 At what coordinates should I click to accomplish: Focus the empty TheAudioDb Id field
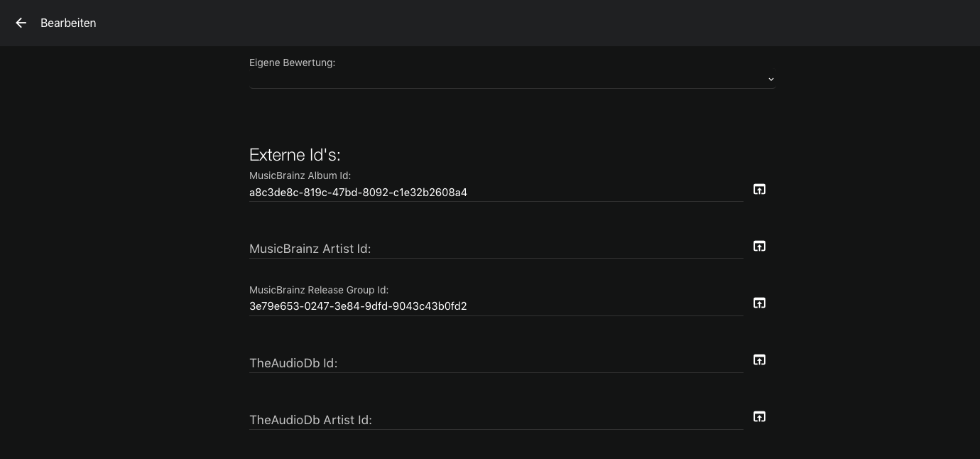(x=496, y=363)
